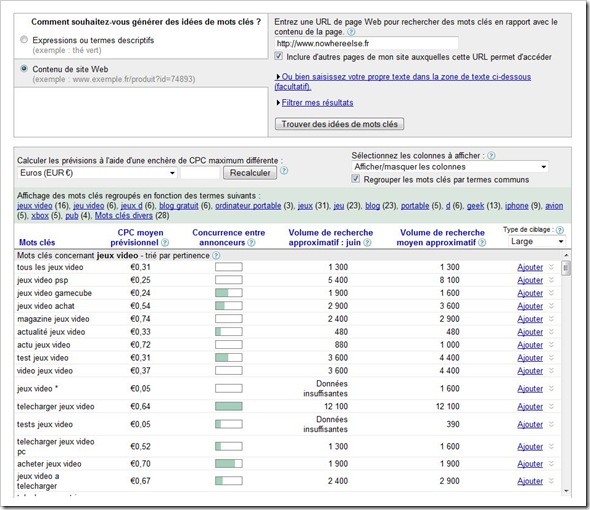Expand double chevron for jeux video achat
590x510 pixels.
(551, 306)
